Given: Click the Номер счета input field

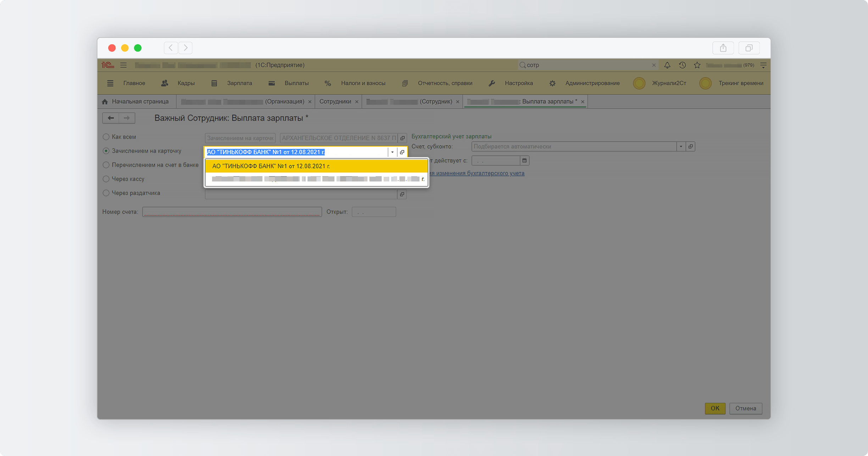Looking at the screenshot, I should (x=232, y=212).
